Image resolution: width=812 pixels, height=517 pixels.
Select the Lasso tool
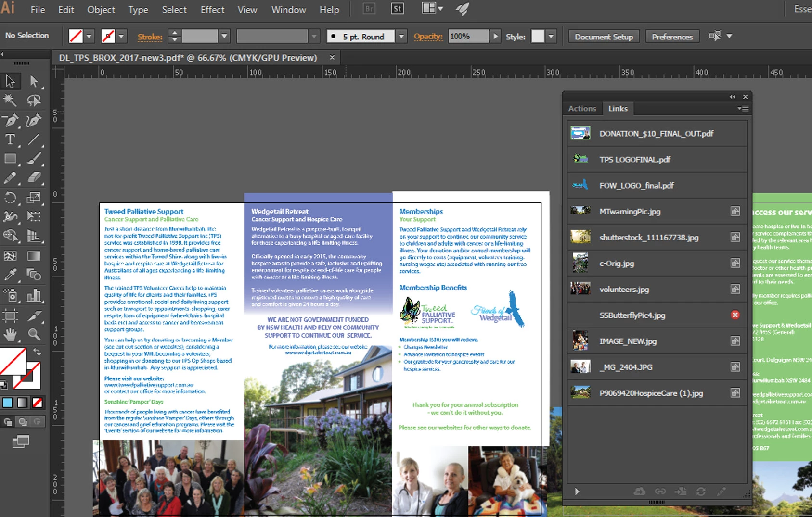click(34, 100)
